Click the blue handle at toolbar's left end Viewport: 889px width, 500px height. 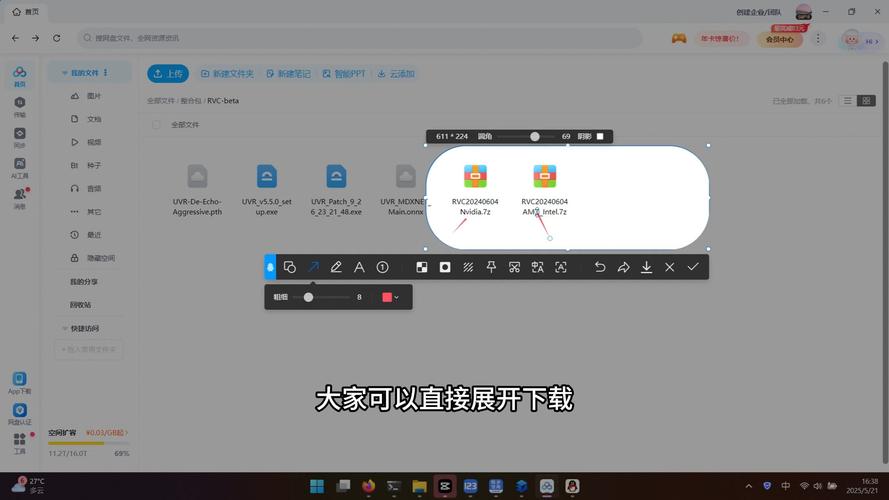pyautogui.click(x=270, y=267)
